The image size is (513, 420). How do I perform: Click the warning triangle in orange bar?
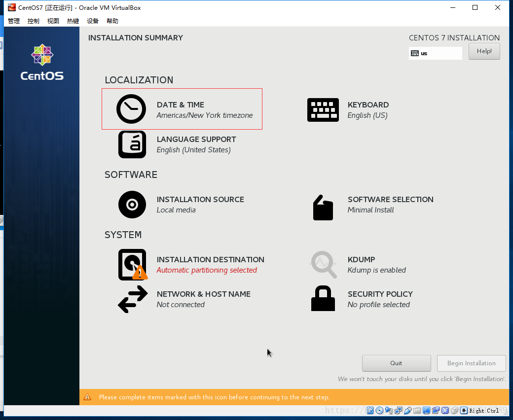click(87, 397)
